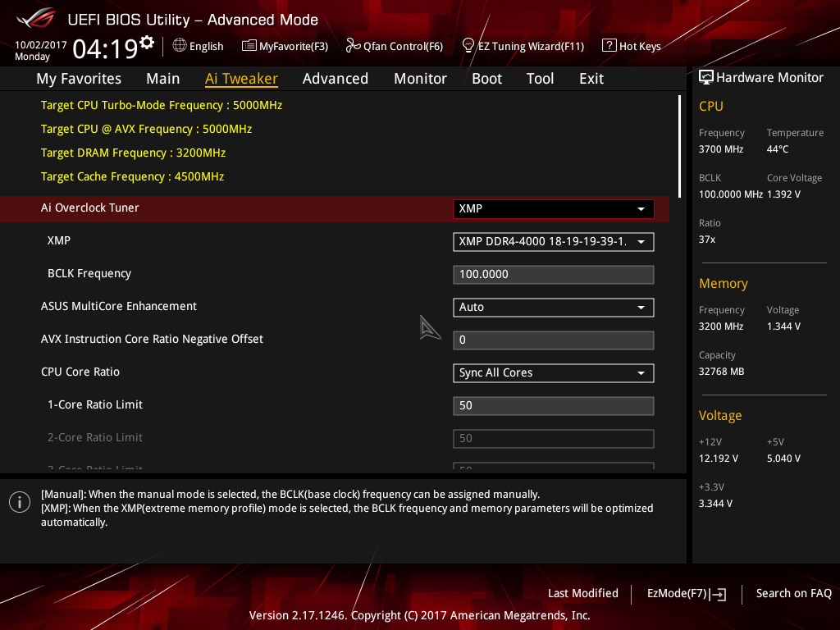The width and height of the screenshot is (840, 630).
Task: Click +3.3V reading 3.344 V
Action: pyautogui.click(x=715, y=503)
